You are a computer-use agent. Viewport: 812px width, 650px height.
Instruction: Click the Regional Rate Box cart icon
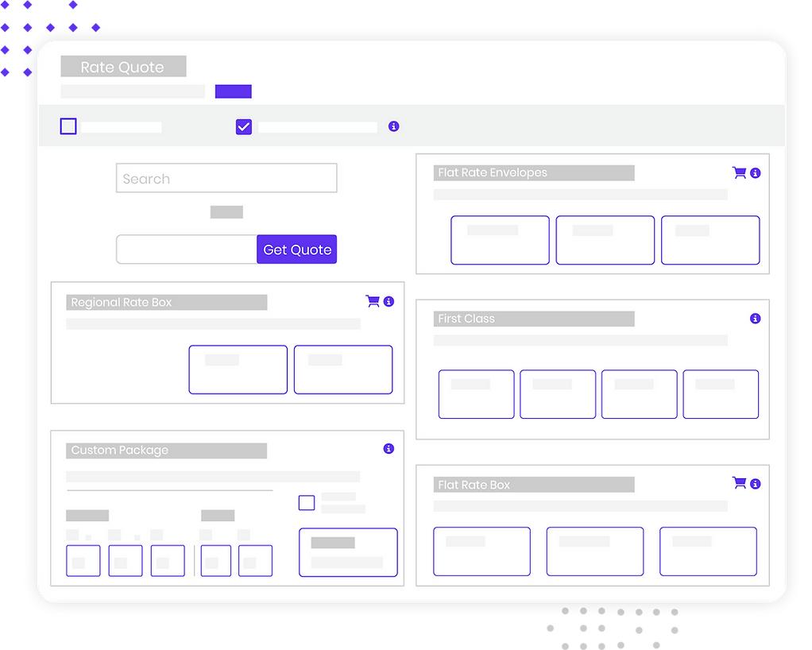click(372, 301)
